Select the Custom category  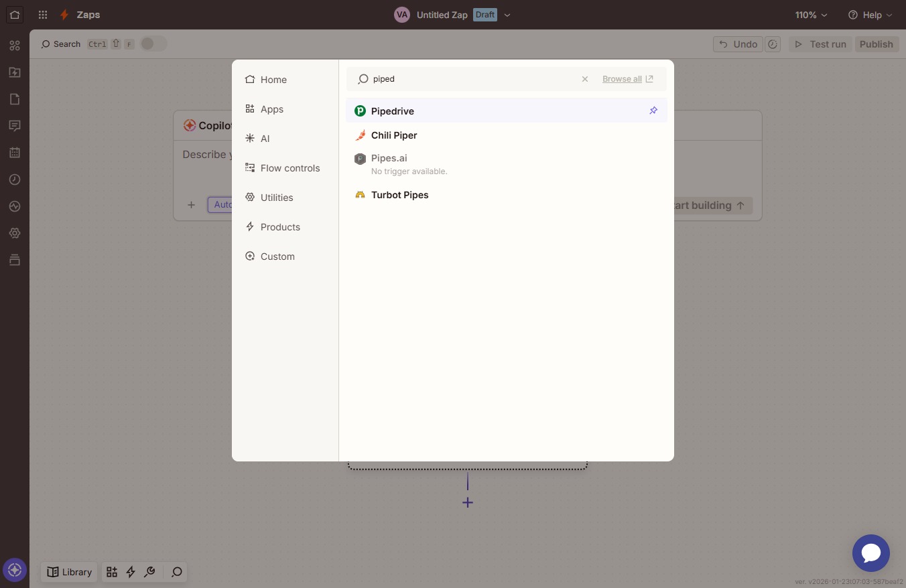point(285,256)
